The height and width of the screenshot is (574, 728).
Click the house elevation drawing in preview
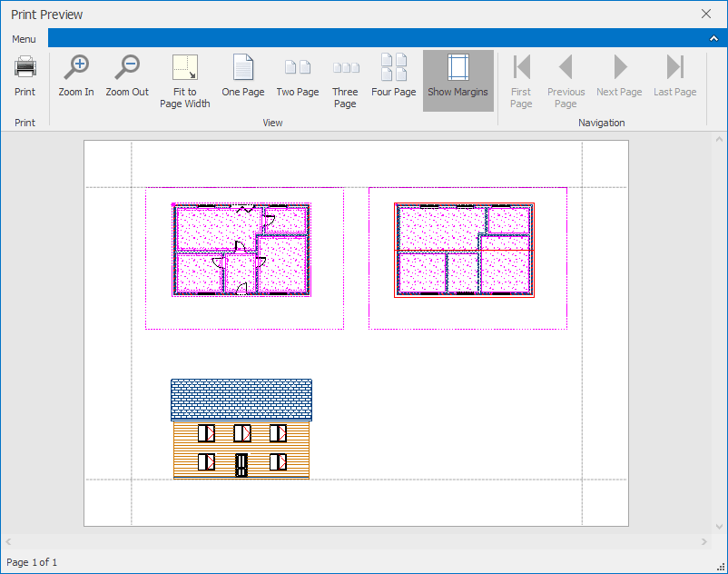[241, 429]
